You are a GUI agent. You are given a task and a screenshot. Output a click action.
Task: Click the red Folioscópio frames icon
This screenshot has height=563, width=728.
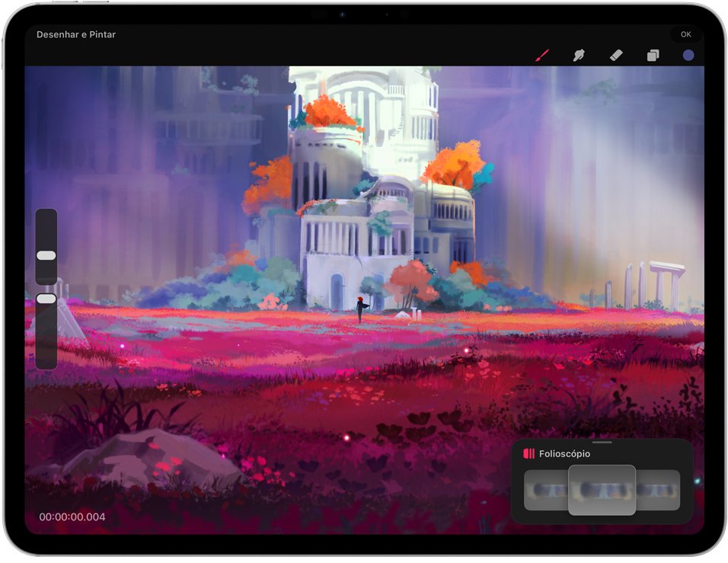528,454
